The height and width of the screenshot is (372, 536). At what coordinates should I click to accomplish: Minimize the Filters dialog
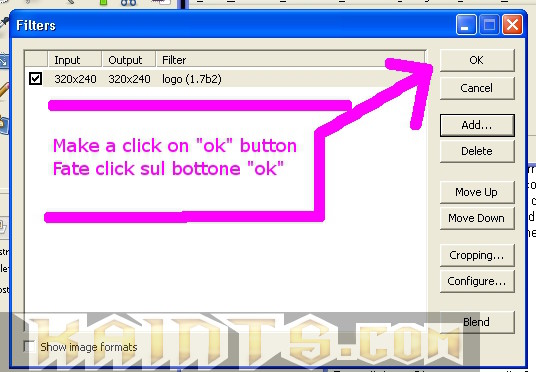click(x=466, y=25)
